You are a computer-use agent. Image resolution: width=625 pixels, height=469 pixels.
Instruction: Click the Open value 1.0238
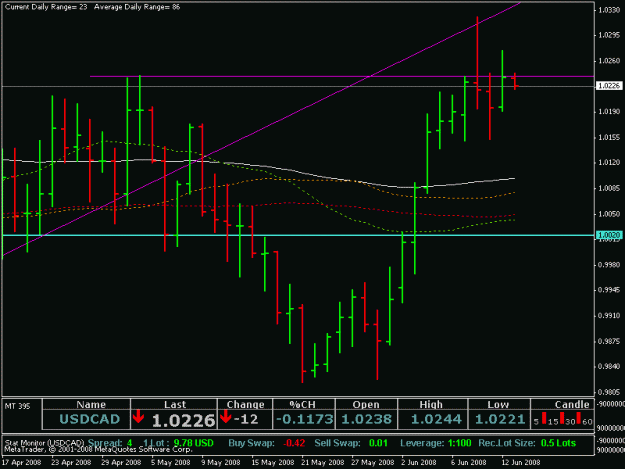tap(366, 419)
